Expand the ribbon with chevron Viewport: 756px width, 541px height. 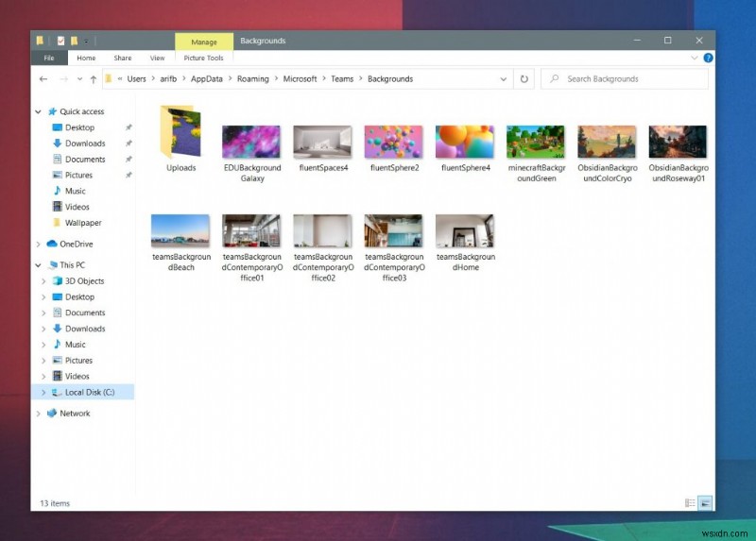click(695, 58)
